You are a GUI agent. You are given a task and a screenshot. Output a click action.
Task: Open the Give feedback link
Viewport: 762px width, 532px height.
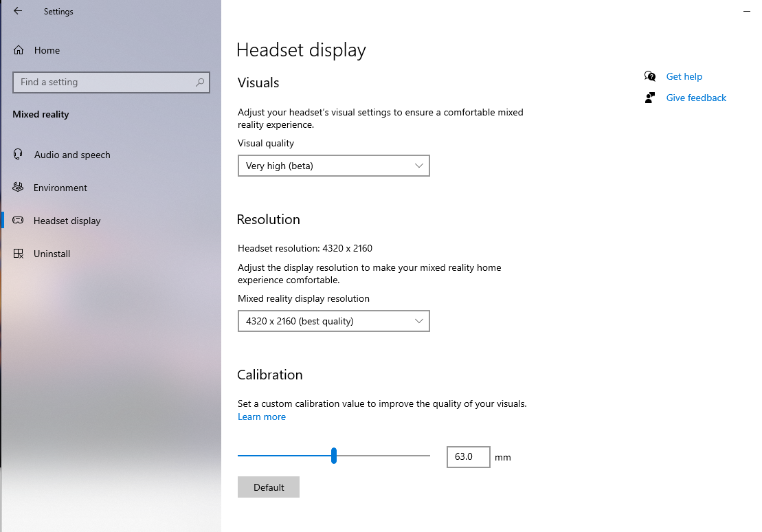696,98
